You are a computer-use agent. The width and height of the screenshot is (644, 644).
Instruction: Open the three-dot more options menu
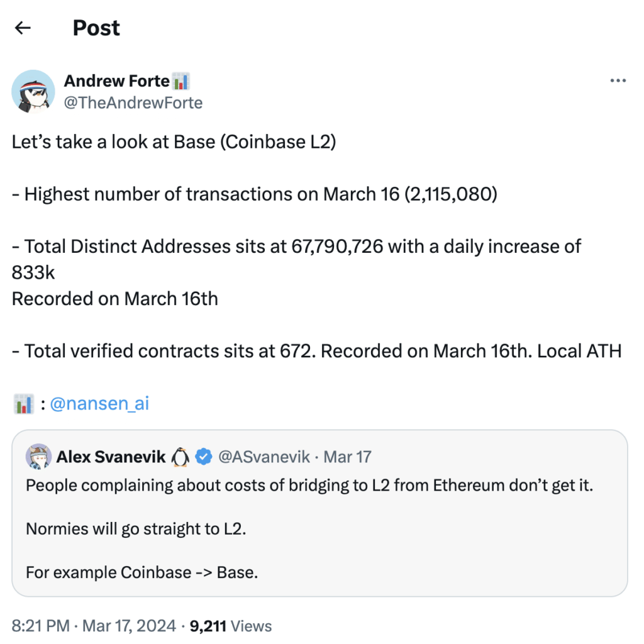point(618,81)
